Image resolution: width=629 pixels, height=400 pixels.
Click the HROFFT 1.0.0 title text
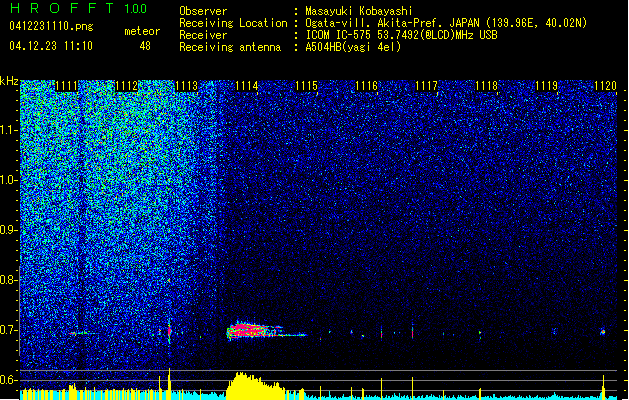pos(78,8)
